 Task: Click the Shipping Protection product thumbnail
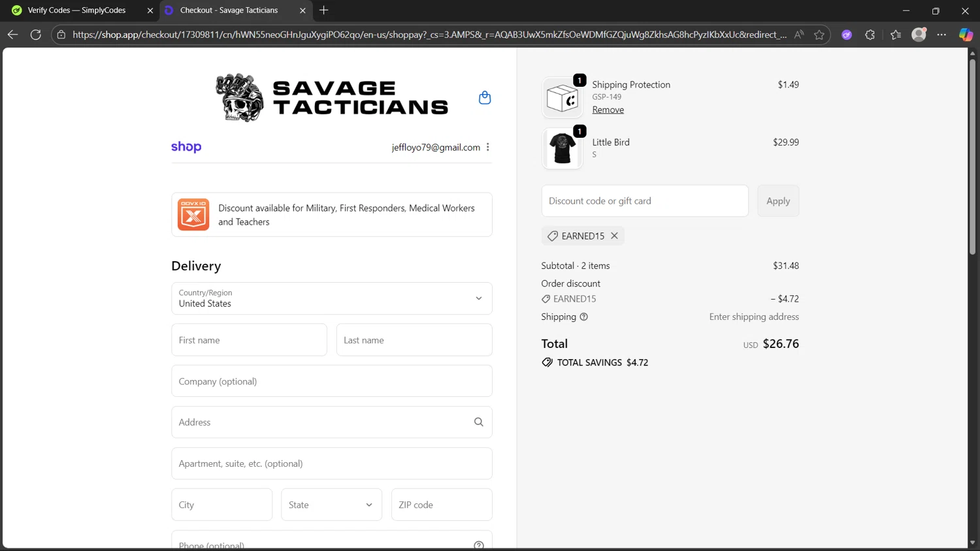[563, 98]
